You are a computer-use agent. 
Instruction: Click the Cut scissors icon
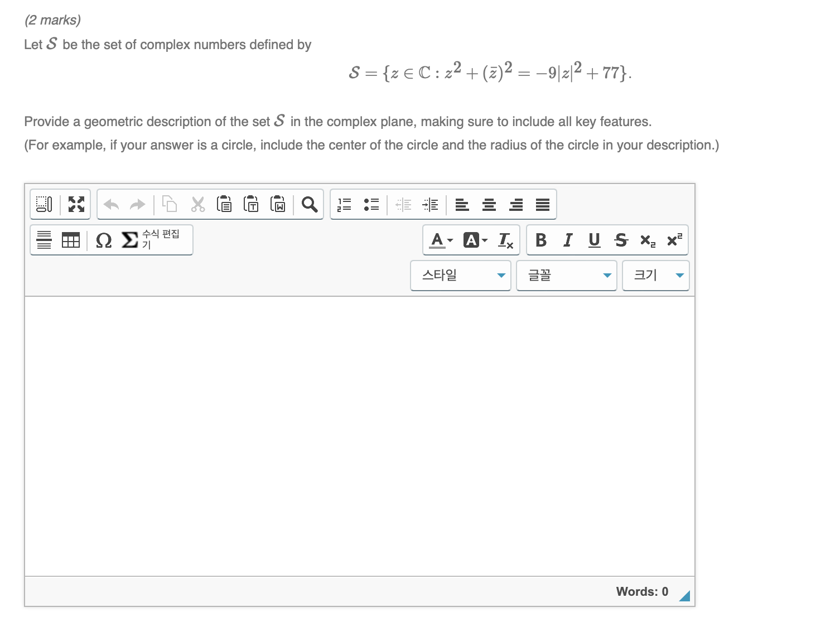coord(197,204)
